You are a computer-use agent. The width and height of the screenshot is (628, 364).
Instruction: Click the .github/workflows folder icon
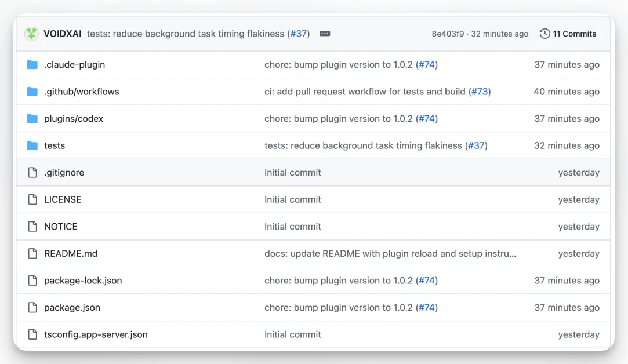(x=32, y=92)
